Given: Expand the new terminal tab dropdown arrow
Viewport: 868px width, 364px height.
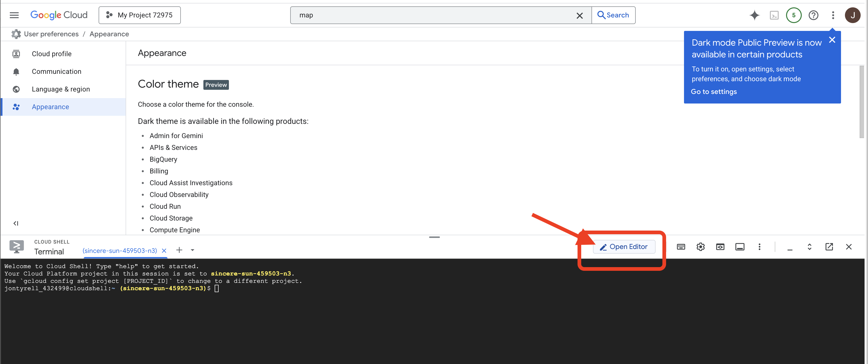Looking at the screenshot, I should [192, 250].
